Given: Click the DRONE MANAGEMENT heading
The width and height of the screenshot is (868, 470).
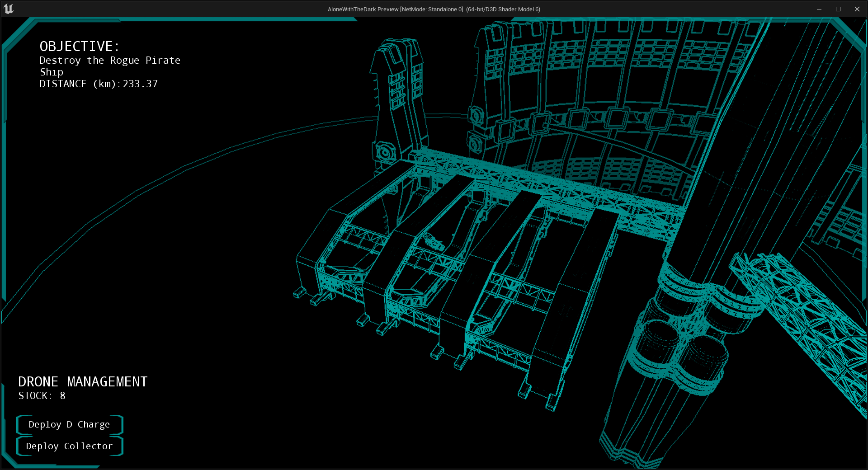Looking at the screenshot, I should point(83,382).
